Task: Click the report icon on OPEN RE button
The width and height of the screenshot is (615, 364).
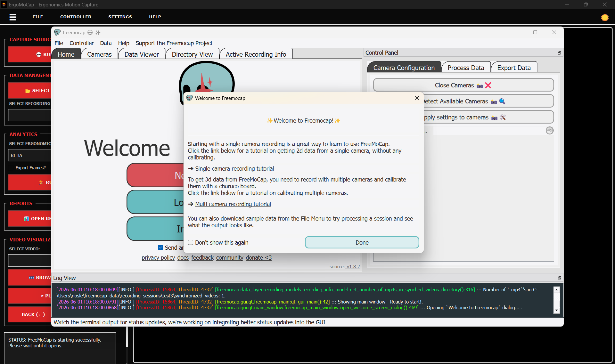Action: (x=27, y=219)
